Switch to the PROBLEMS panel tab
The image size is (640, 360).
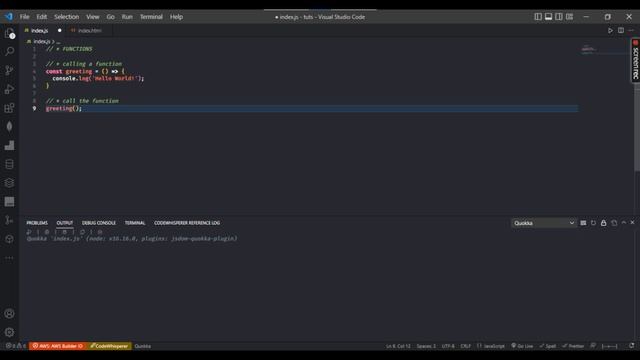point(37,223)
